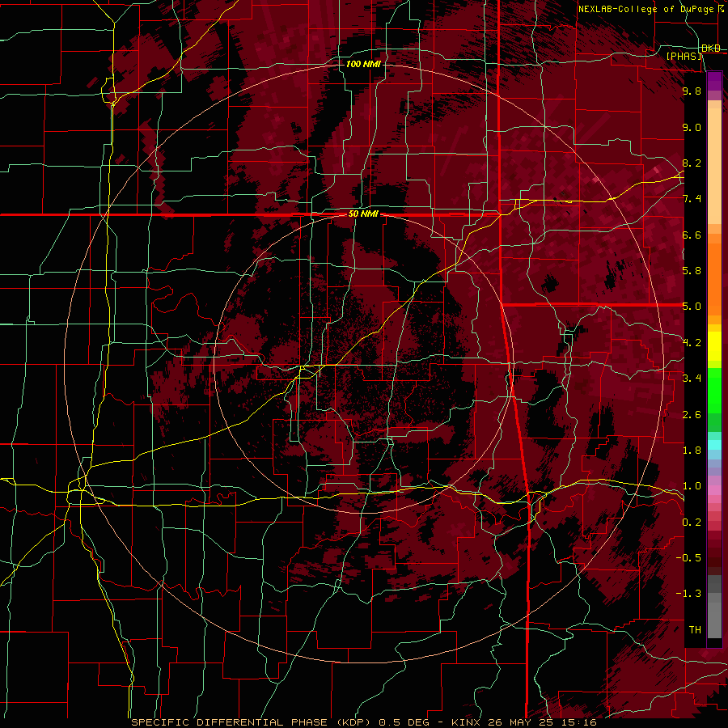Click the -1.3 scale label
The width and height of the screenshot is (728, 728).
pos(688,594)
